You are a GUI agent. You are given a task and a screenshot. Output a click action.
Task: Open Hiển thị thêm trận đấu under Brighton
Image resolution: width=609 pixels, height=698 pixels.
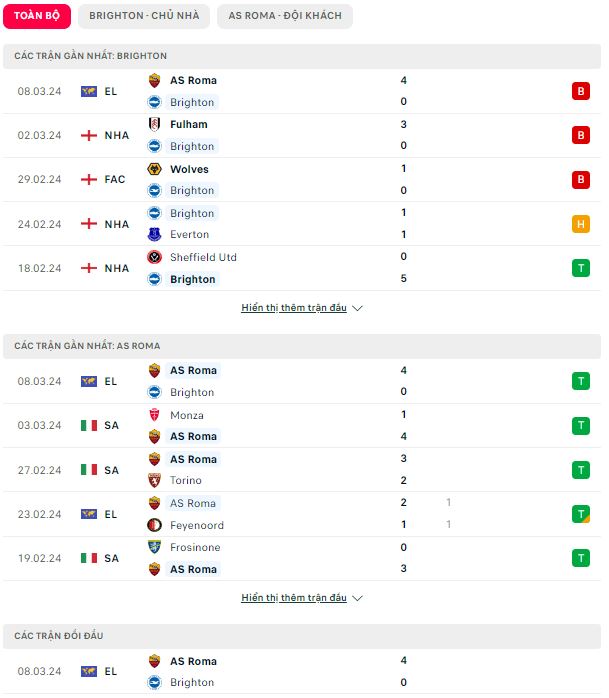[x=294, y=308]
